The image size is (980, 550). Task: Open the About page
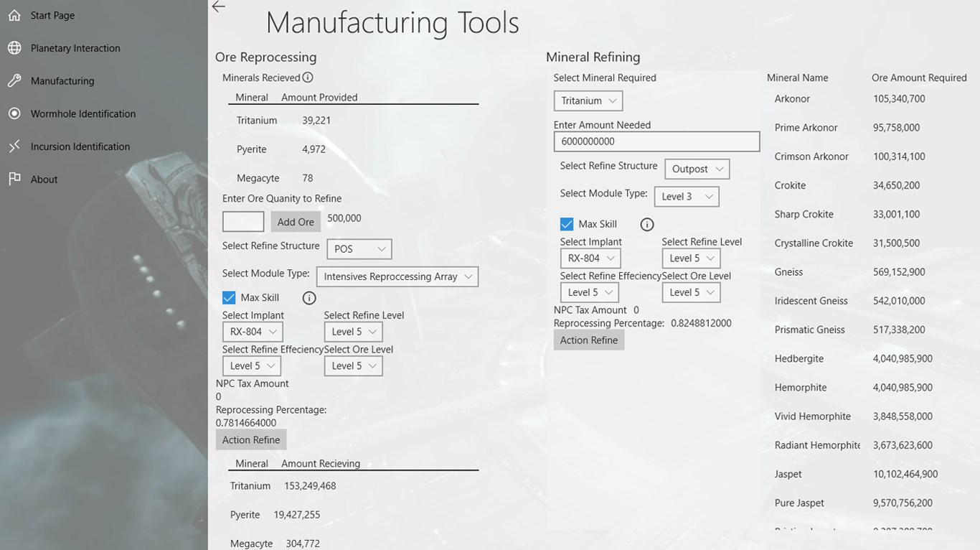[44, 180]
